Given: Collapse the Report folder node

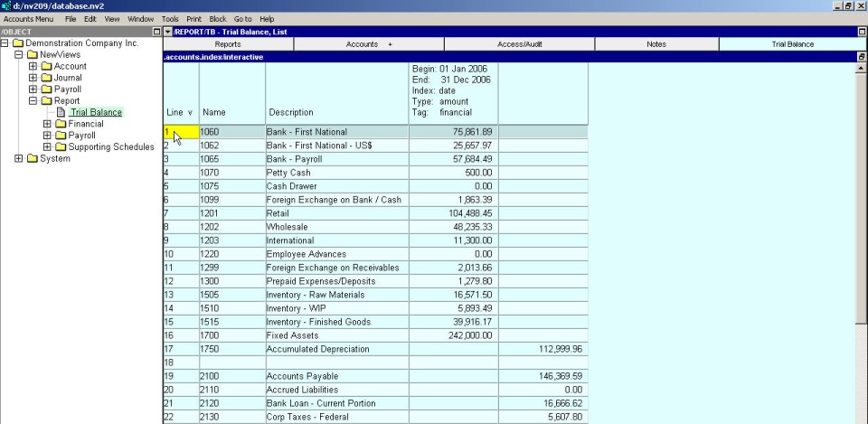Looking at the screenshot, I should 33,101.
